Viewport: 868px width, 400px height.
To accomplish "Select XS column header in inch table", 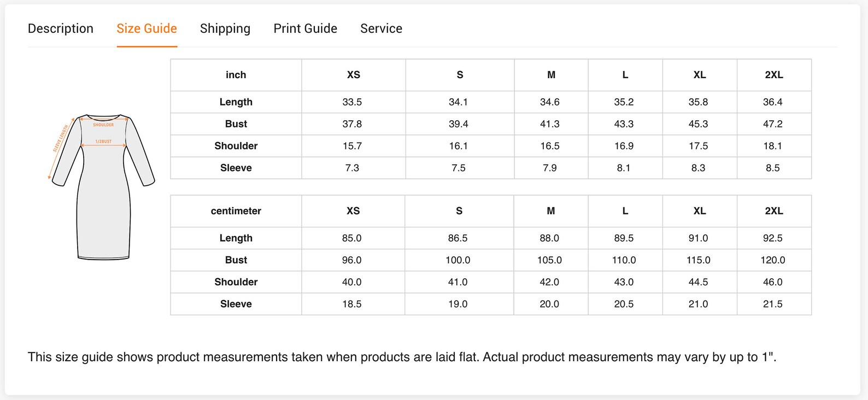I will [354, 75].
